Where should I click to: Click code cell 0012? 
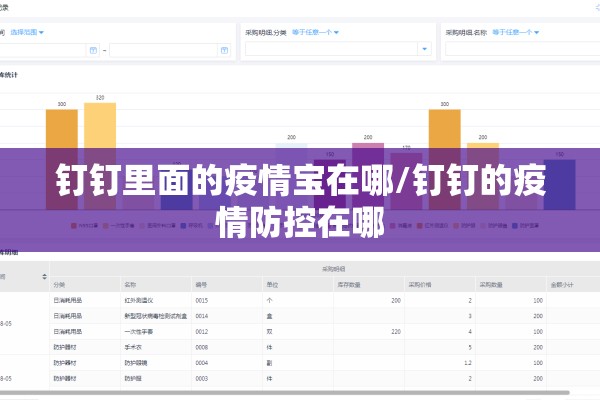coord(202,331)
